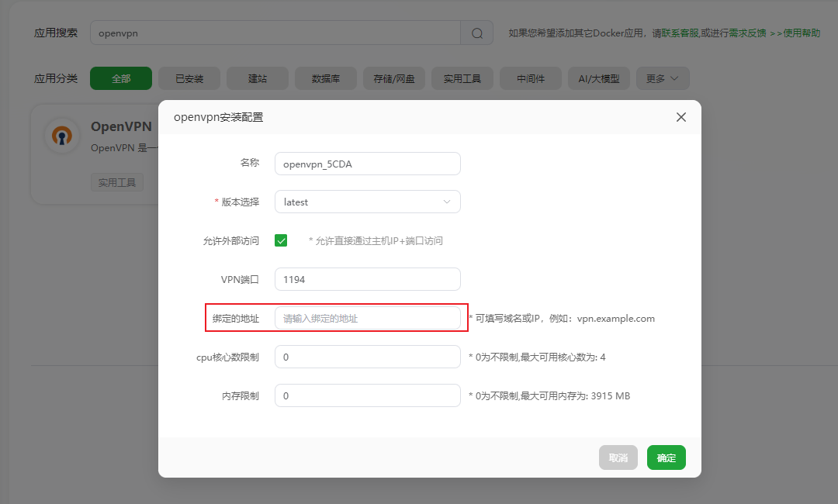Switch to the 已安装 category
838x504 pixels.
(189, 78)
